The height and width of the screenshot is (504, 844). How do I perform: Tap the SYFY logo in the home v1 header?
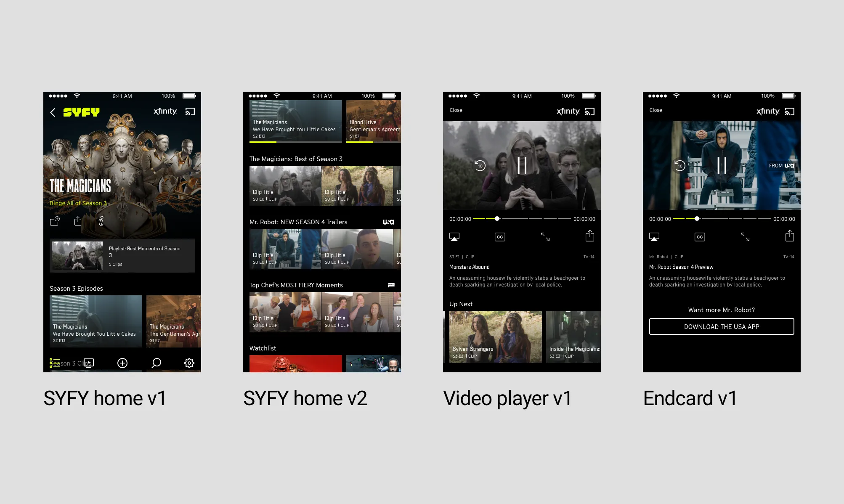[x=81, y=112]
